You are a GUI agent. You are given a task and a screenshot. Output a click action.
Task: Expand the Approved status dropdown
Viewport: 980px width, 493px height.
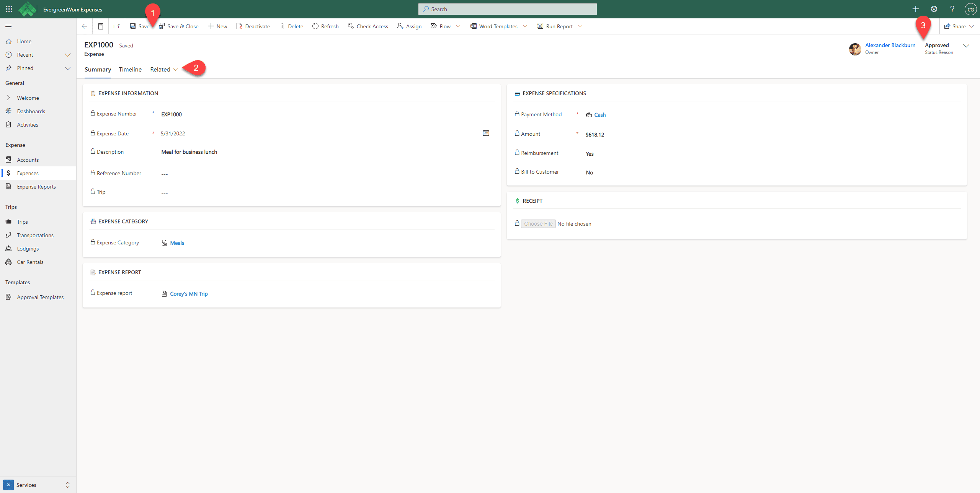pos(966,45)
